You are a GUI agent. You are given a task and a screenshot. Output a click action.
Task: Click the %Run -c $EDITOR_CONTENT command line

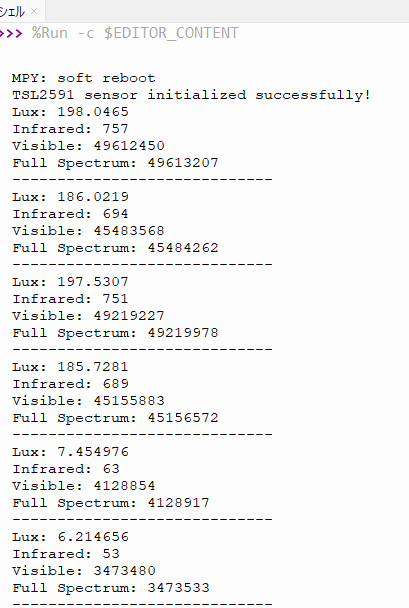[135, 33]
